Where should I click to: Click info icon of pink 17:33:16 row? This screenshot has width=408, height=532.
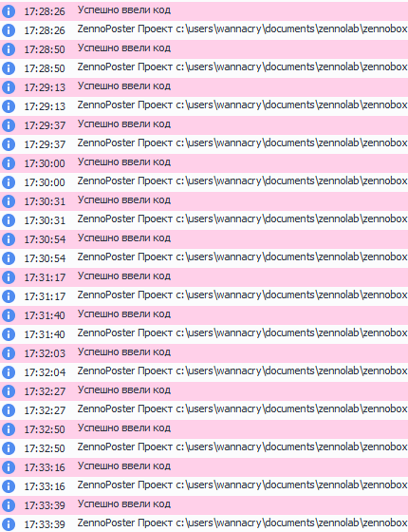(9, 467)
